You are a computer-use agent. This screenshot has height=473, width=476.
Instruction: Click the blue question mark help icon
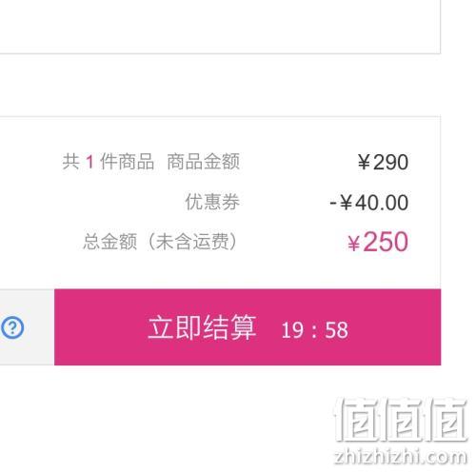(x=12, y=327)
